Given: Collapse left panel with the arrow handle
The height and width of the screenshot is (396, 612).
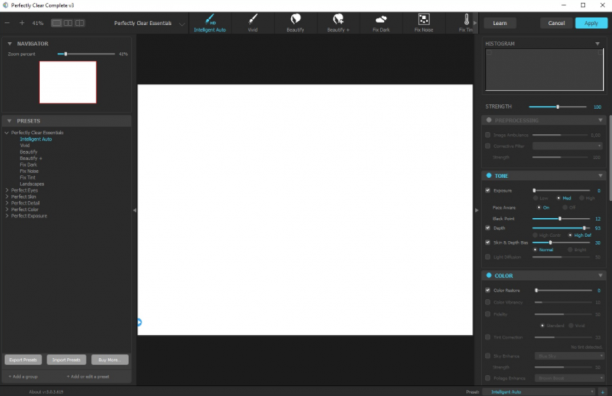Looking at the screenshot, I should (x=135, y=210).
